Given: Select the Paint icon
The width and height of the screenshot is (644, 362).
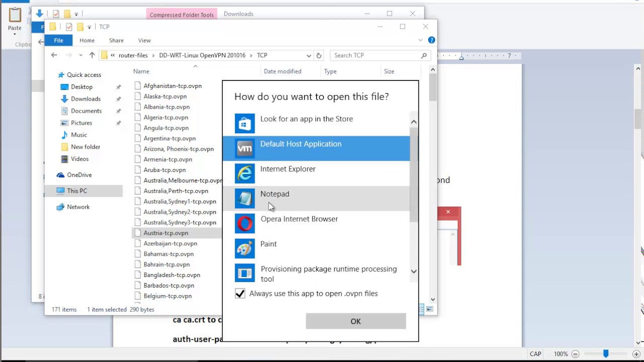Looking at the screenshot, I should tap(245, 248).
